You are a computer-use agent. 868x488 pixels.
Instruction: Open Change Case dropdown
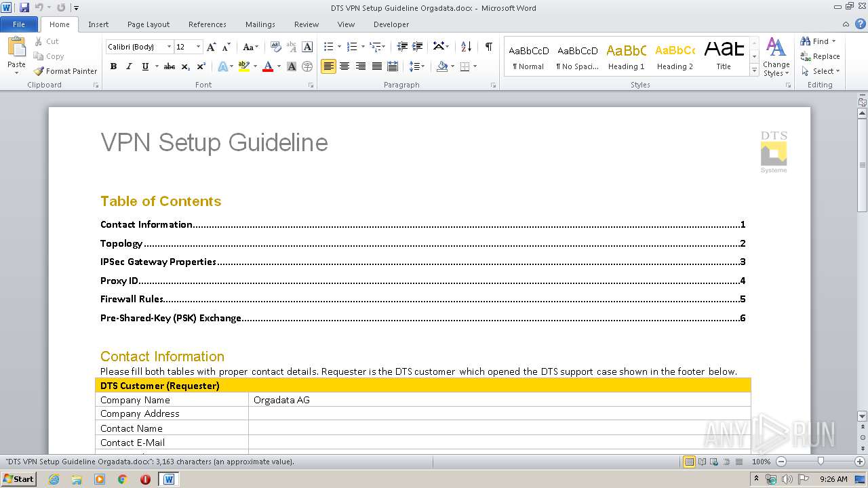[250, 47]
